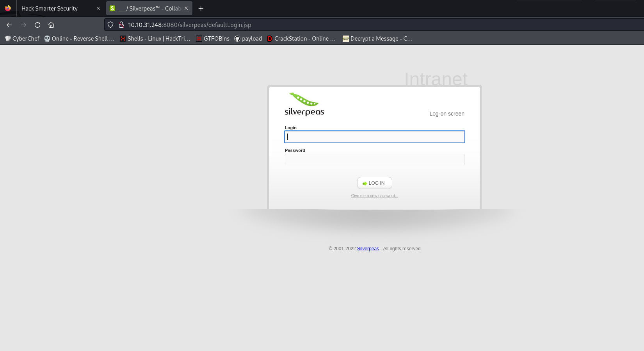Open Online - Reverse Shell bookmark
This screenshot has height=351, width=644.
79,38
